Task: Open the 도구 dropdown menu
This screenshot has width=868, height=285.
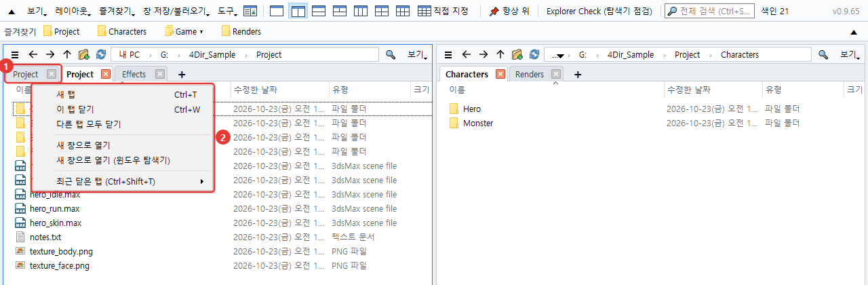Action: [x=227, y=11]
